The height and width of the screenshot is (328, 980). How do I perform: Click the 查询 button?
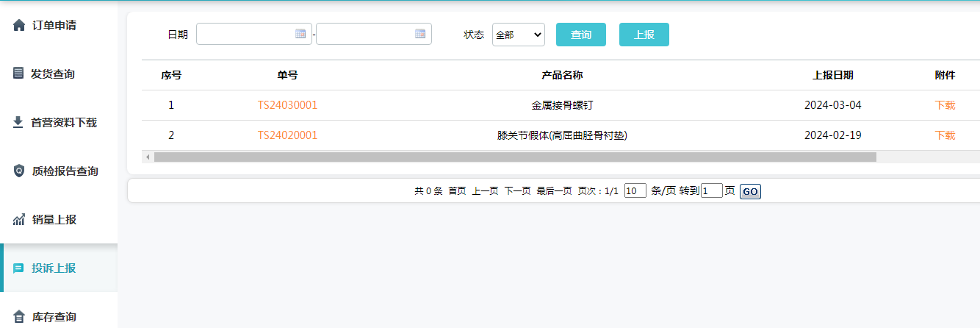[581, 35]
